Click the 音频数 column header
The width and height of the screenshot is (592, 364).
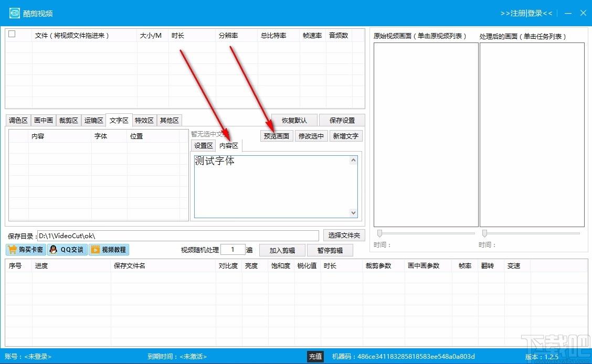click(x=339, y=36)
